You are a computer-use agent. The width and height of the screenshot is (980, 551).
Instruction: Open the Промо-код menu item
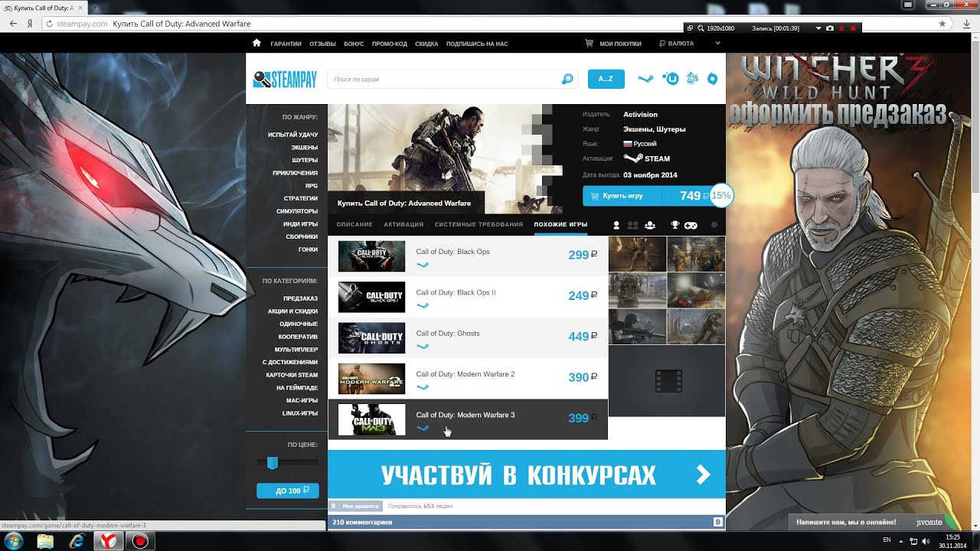390,44
